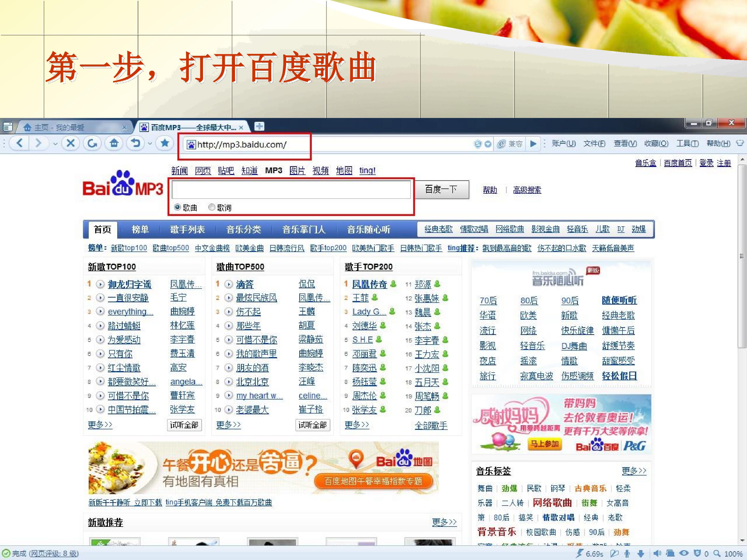The width and height of the screenshot is (747, 560).
Task: Click 试听全部 under 歌曲TOP500
Action: (x=312, y=425)
